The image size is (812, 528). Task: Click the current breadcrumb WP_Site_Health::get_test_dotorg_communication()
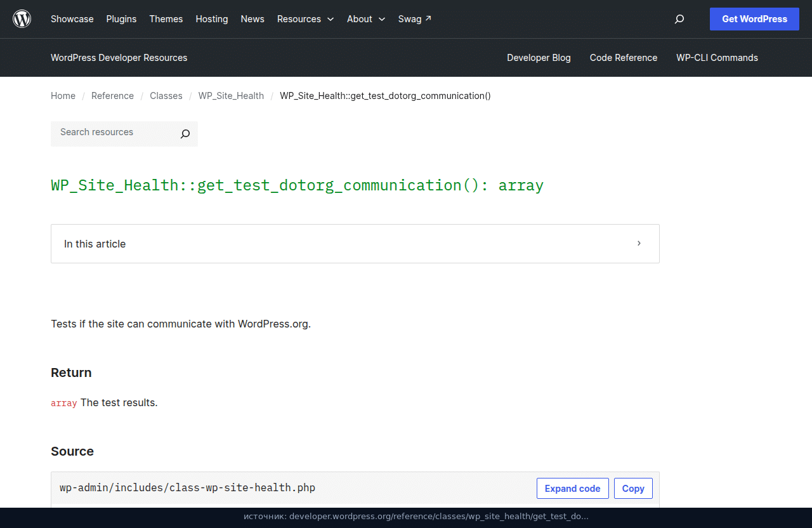385,96
